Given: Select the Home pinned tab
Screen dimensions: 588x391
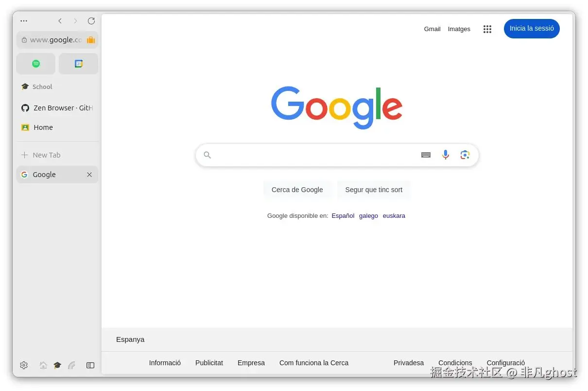Looking at the screenshot, I should pos(57,127).
